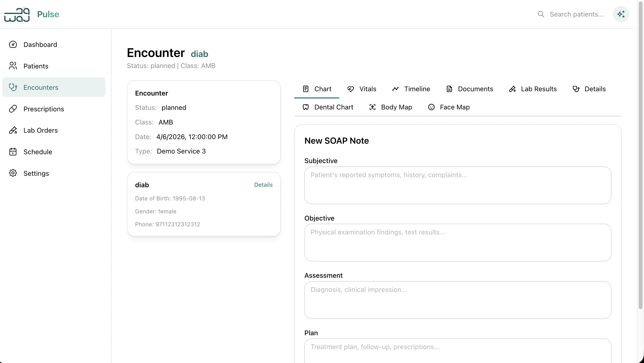Click the Patients people icon
This screenshot has width=644, height=363.
point(13,66)
